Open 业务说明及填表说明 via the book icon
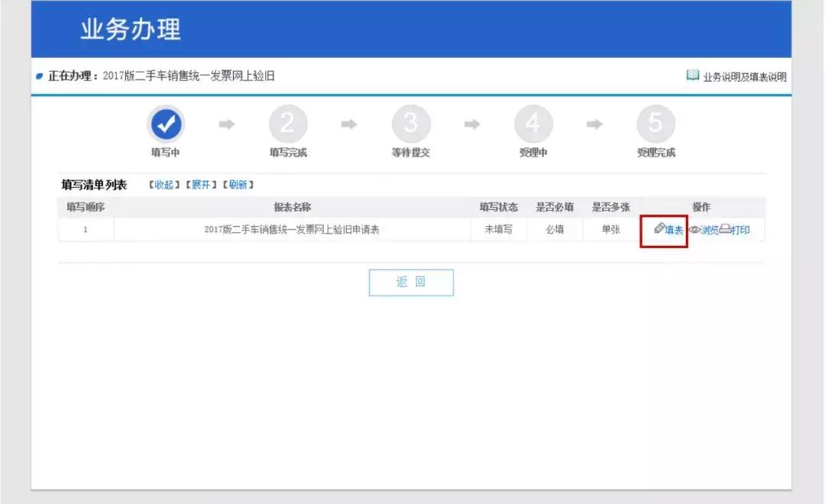Image resolution: width=825 pixels, height=504 pixels. pos(693,76)
